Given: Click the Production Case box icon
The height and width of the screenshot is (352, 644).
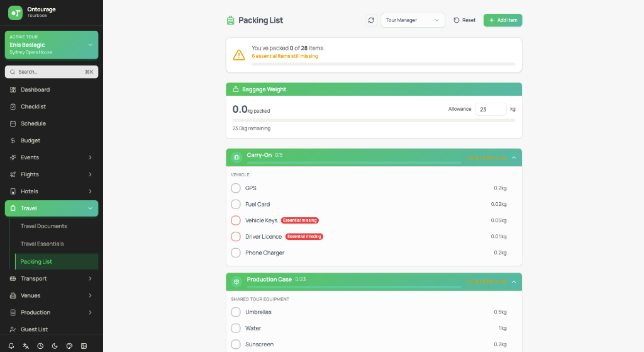Looking at the screenshot, I should 236,281.
